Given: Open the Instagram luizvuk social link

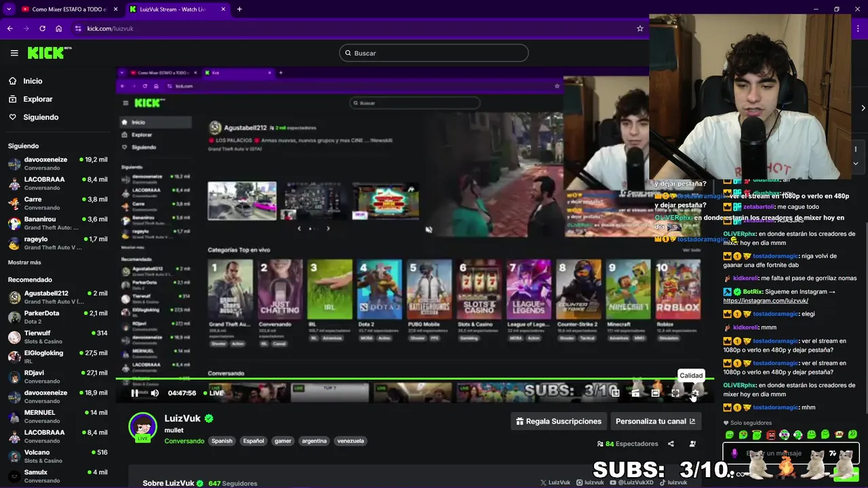Looking at the screenshot, I should (590, 483).
